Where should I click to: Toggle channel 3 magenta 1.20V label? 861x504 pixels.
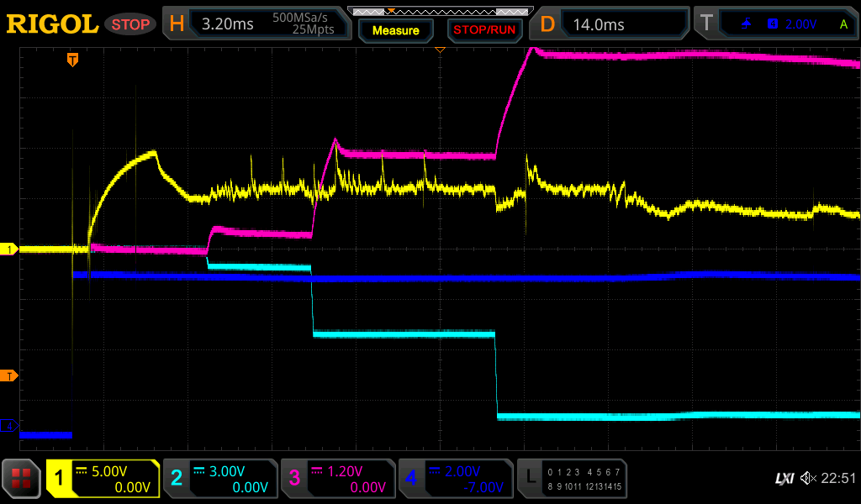(x=337, y=479)
